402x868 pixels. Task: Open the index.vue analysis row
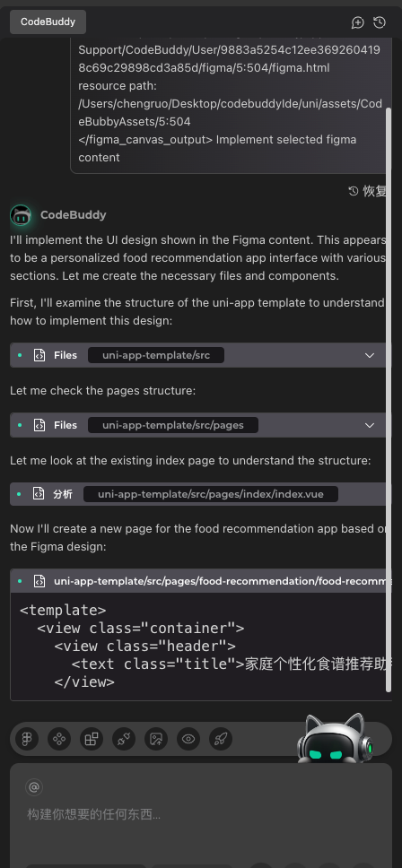tap(200, 494)
